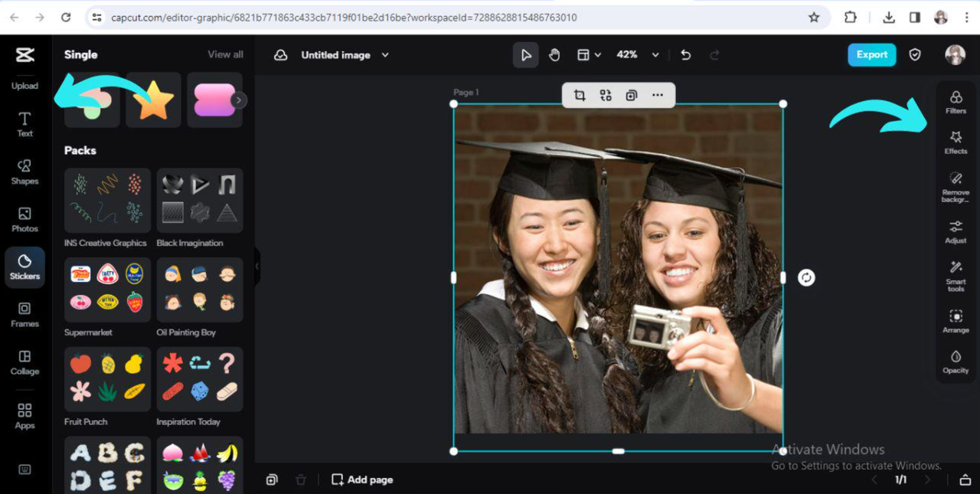Open the Adjust panel

pyautogui.click(x=955, y=232)
